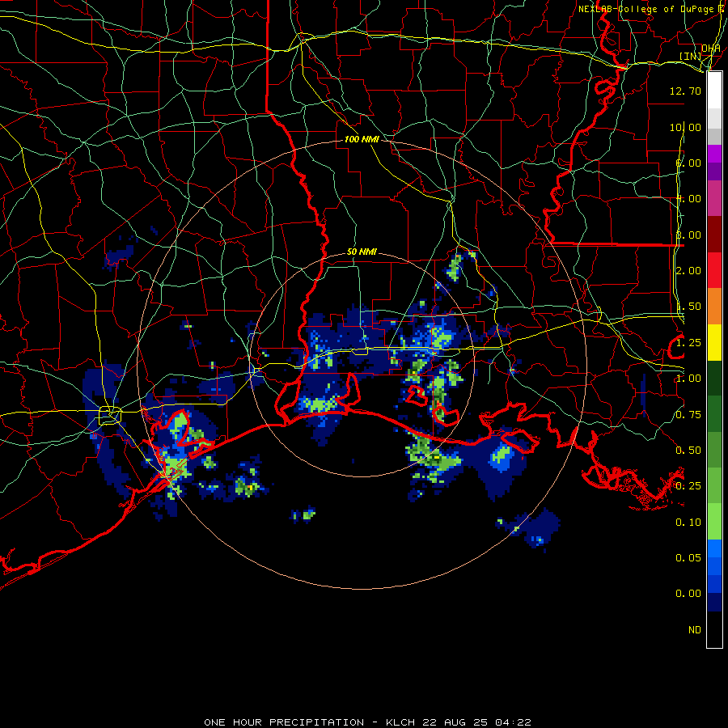The height and width of the screenshot is (728, 728).
Task: Pick the darkest green swatch near 1.00
Action: click(714, 378)
